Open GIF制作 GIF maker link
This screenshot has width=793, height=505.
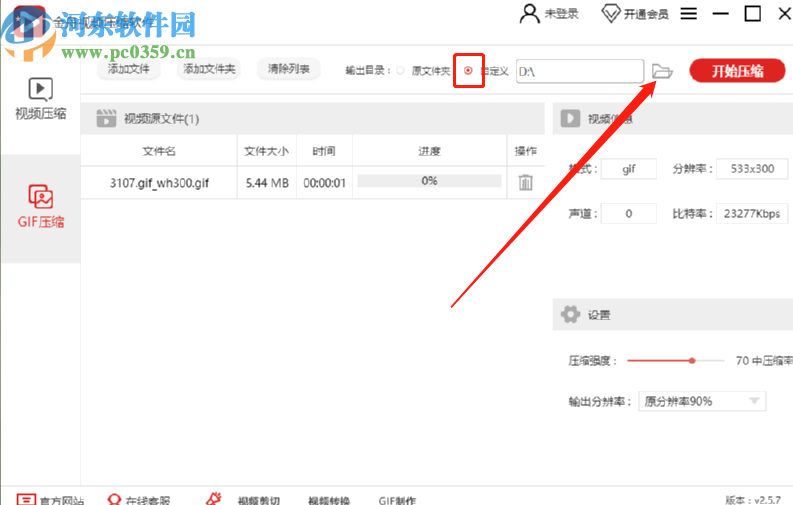coord(397,500)
